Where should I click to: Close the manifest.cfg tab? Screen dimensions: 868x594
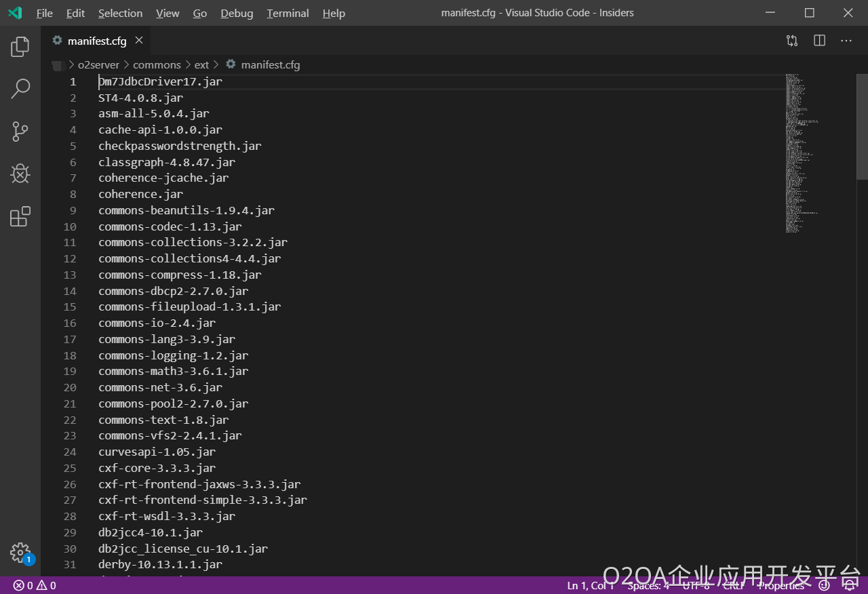click(139, 41)
